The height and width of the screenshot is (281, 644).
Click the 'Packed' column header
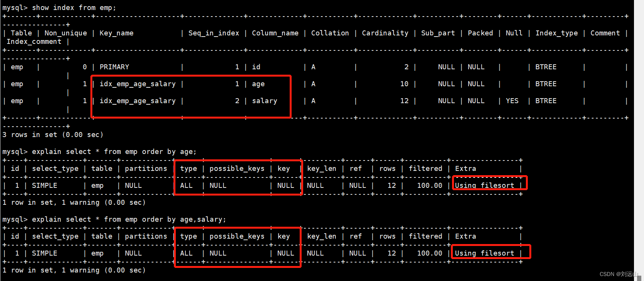point(480,33)
